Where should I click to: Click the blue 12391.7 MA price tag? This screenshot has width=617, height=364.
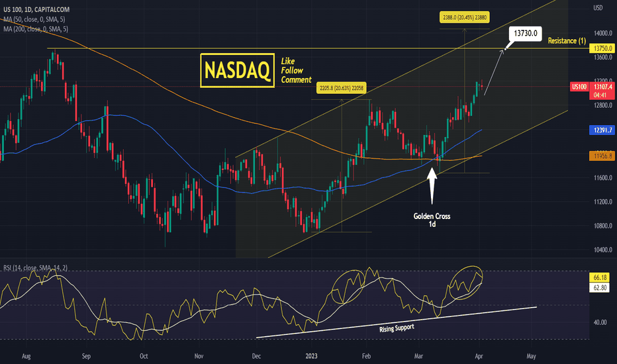[602, 130]
